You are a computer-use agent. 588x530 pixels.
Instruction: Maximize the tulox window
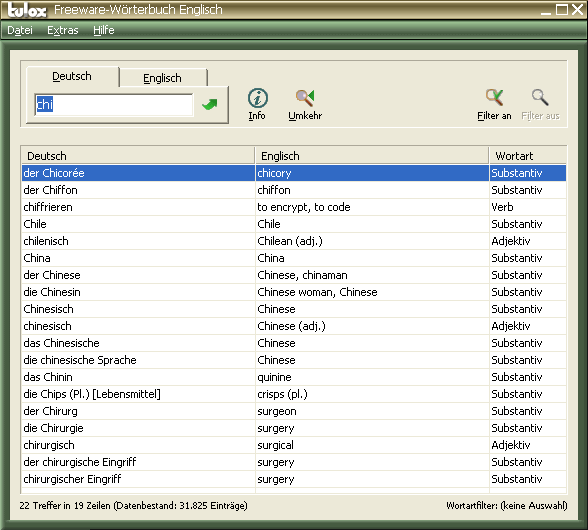pyautogui.click(x=562, y=10)
